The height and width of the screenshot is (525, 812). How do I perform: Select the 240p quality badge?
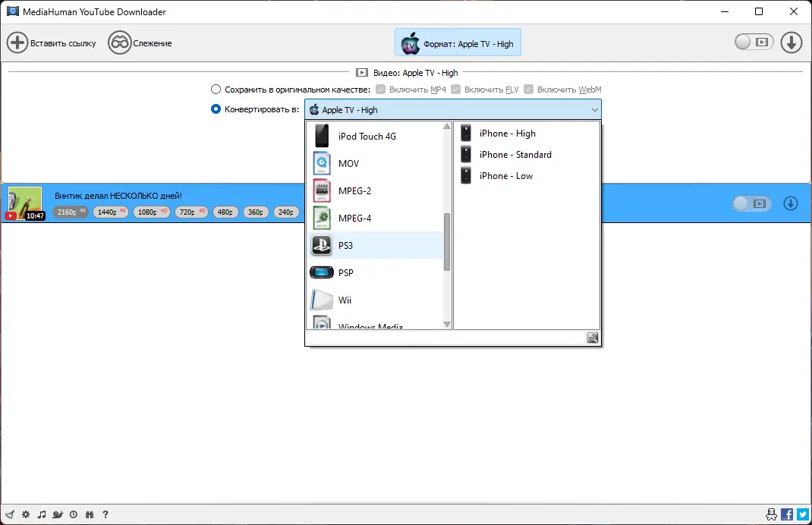pyautogui.click(x=286, y=212)
